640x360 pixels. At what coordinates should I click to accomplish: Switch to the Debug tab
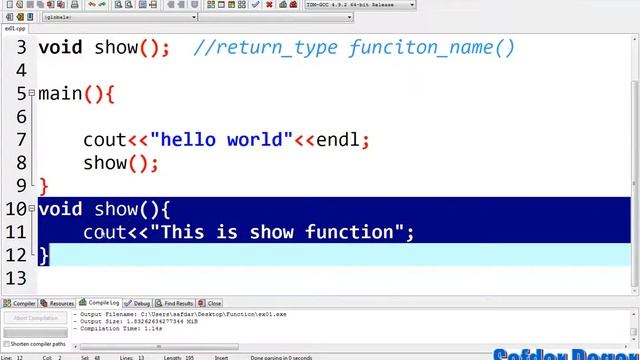click(138, 303)
